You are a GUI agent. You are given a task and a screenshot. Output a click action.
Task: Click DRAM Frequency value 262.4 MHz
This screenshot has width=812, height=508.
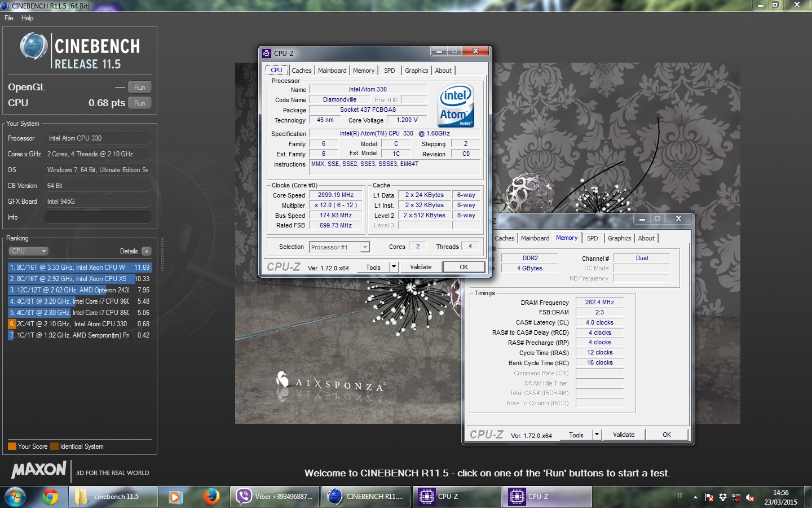[599, 303]
